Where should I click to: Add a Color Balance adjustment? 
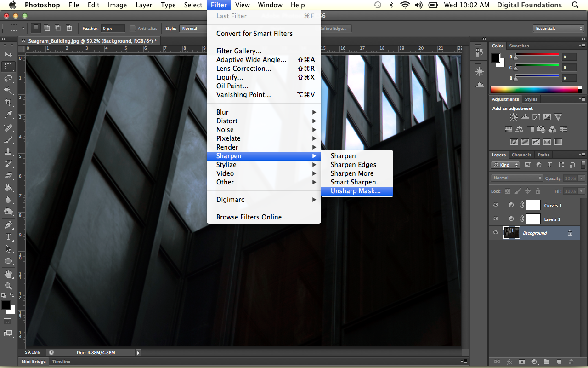tap(520, 130)
